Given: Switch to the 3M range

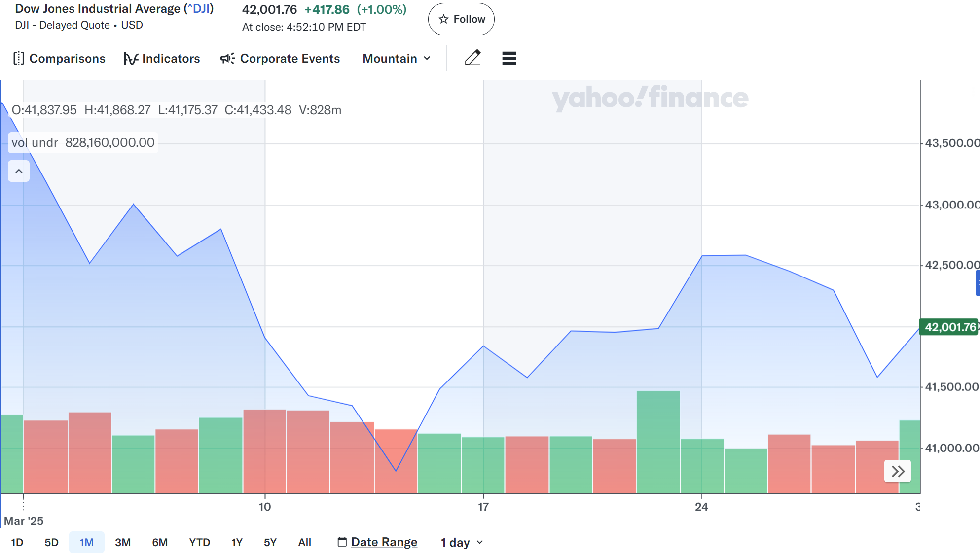Looking at the screenshot, I should pos(123,542).
